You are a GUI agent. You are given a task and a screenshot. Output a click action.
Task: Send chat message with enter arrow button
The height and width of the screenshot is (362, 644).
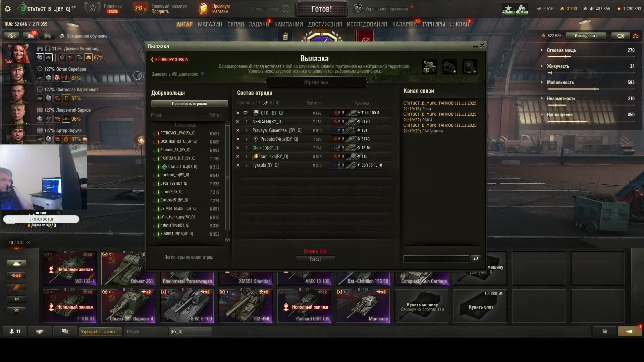(475, 259)
